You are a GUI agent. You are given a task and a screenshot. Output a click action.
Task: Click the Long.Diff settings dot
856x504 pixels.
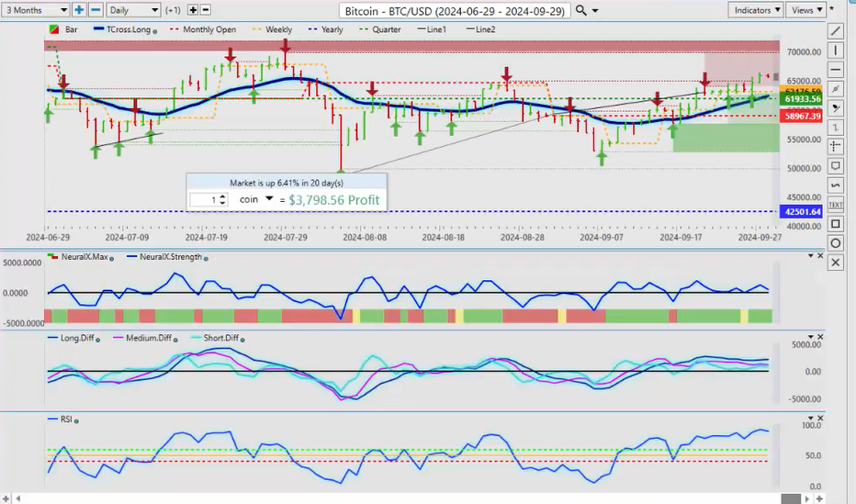tap(97, 340)
